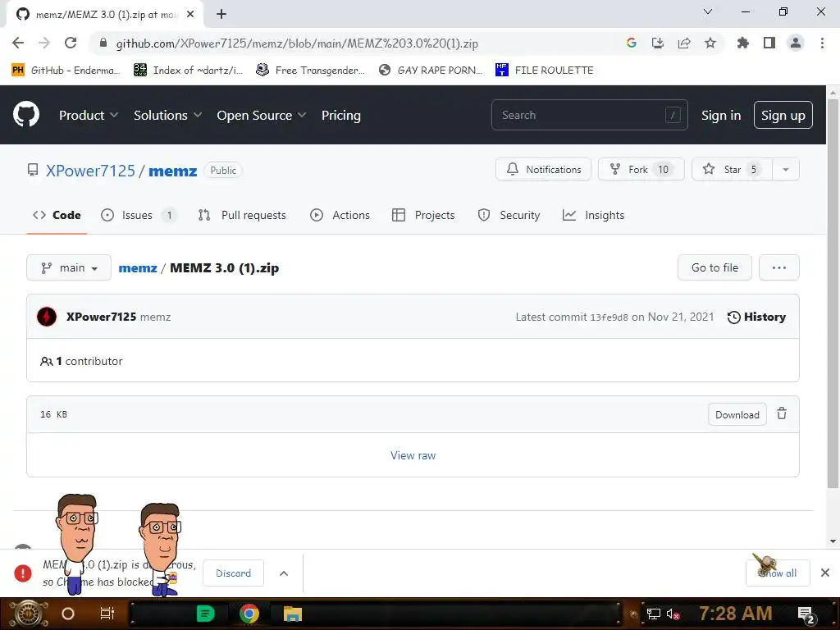Image resolution: width=840 pixels, height=630 pixels.
Task: Click the XPower7125 avatar icon
Action: [x=47, y=317]
